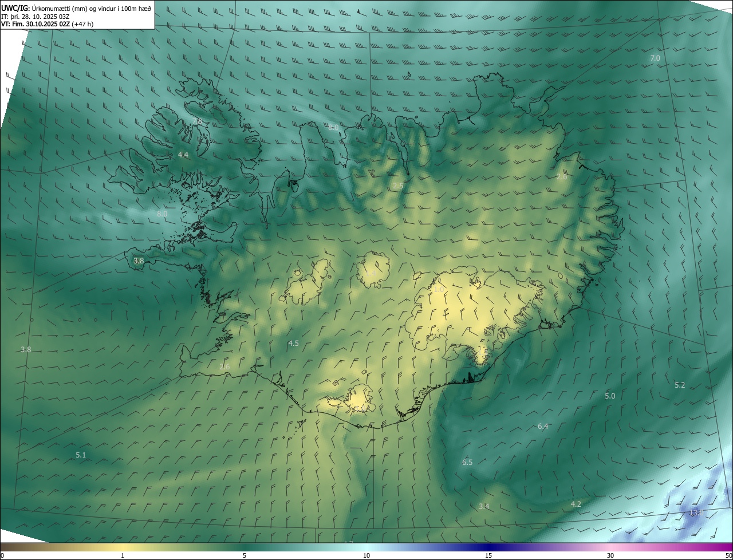The image size is (733, 560).
Task: Click the colorbar tick label 50
Action: 728,555
